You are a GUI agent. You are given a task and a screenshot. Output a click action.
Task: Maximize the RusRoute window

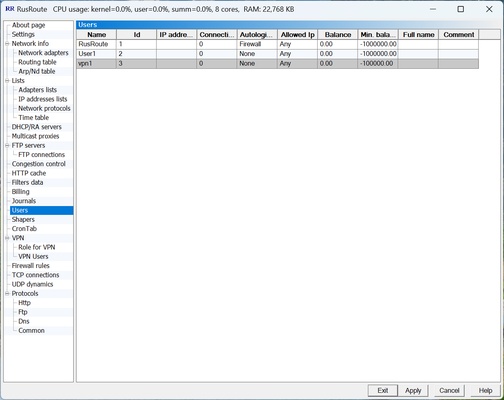pyautogui.click(x=461, y=9)
